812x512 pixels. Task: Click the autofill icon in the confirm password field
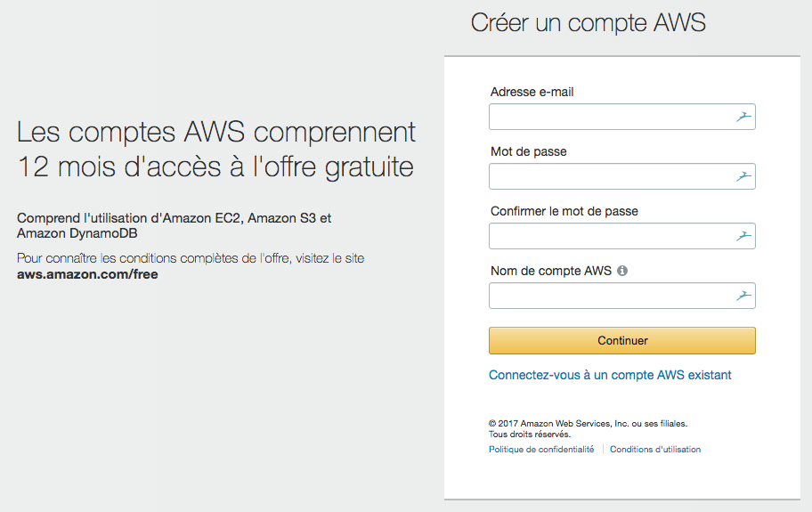click(743, 236)
